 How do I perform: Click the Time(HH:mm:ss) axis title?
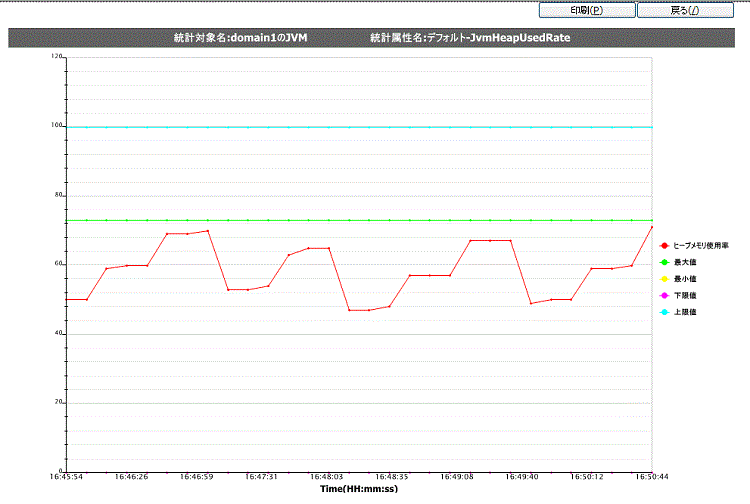point(359,489)
